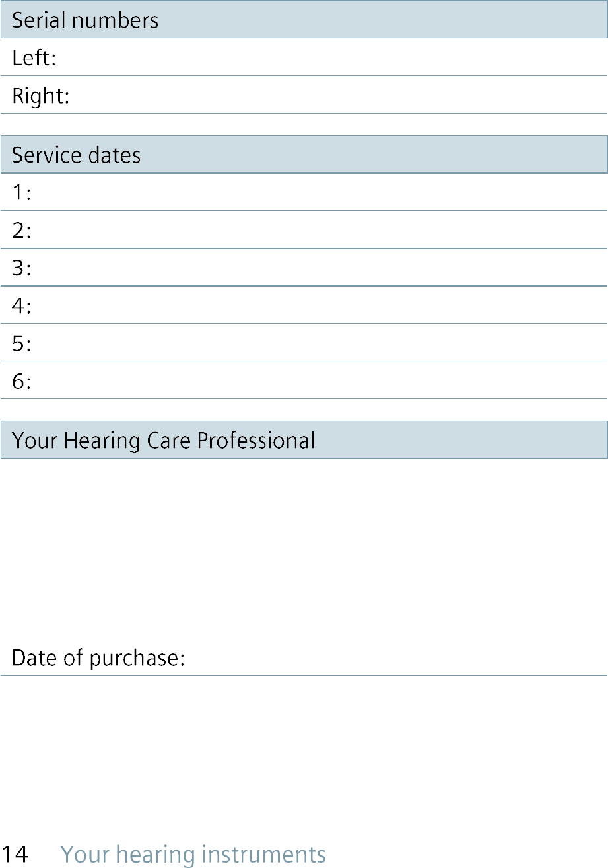Image resolution: width=608 pixels, height=868 pixels.
Task: Click the 6: service date label
Action: (x=22, y=381)
